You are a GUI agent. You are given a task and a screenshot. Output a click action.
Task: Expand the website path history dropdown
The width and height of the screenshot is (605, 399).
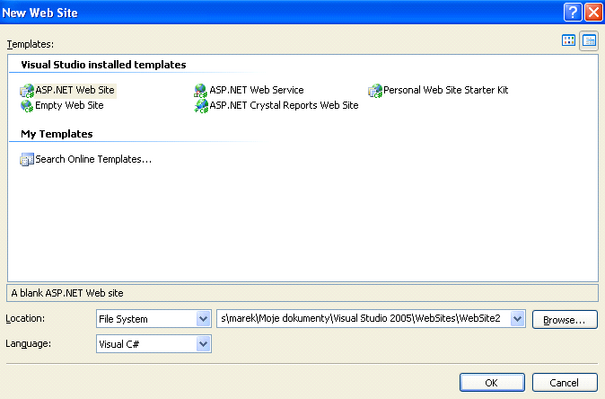tap(517, 319)
